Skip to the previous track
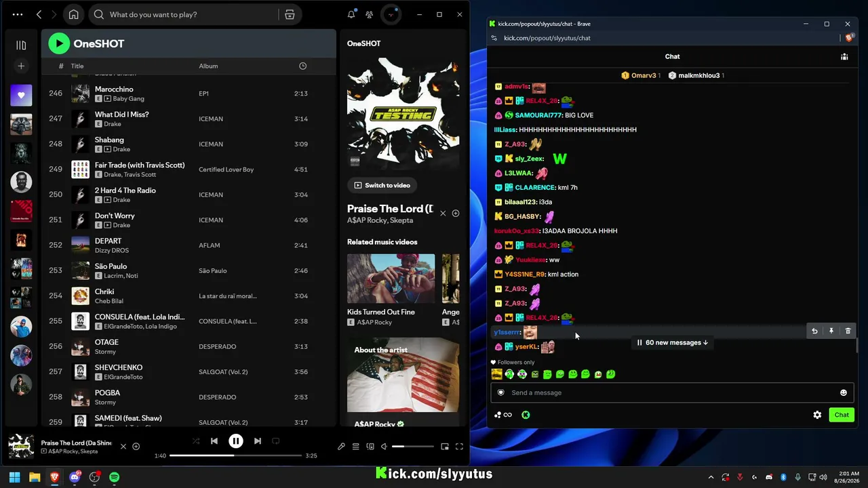This screenshot has width=868, height=488. [x=214, y=441]
